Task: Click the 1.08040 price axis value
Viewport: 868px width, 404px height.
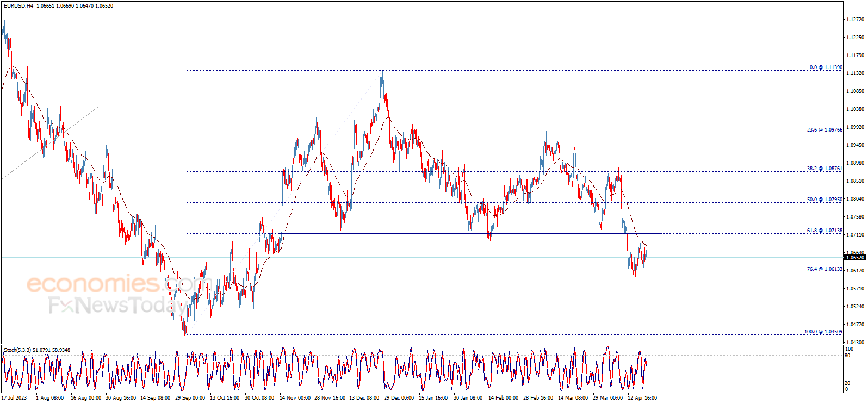Action: (x=855, y=199)
